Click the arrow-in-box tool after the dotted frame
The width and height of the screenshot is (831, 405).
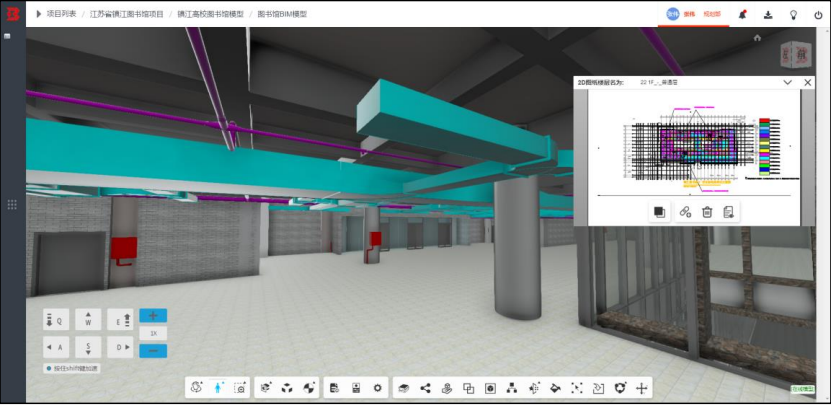click(x=598, y=388)
